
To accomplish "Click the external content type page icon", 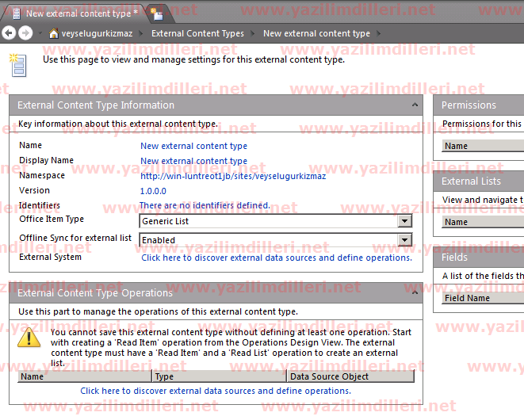I will [x=17, y=64].
